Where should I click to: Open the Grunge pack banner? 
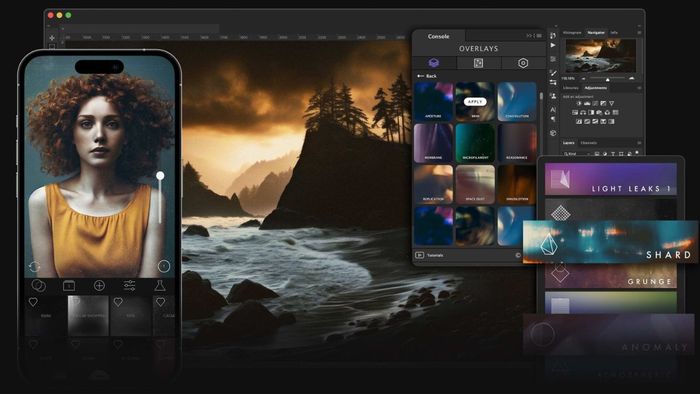(611, 276)
